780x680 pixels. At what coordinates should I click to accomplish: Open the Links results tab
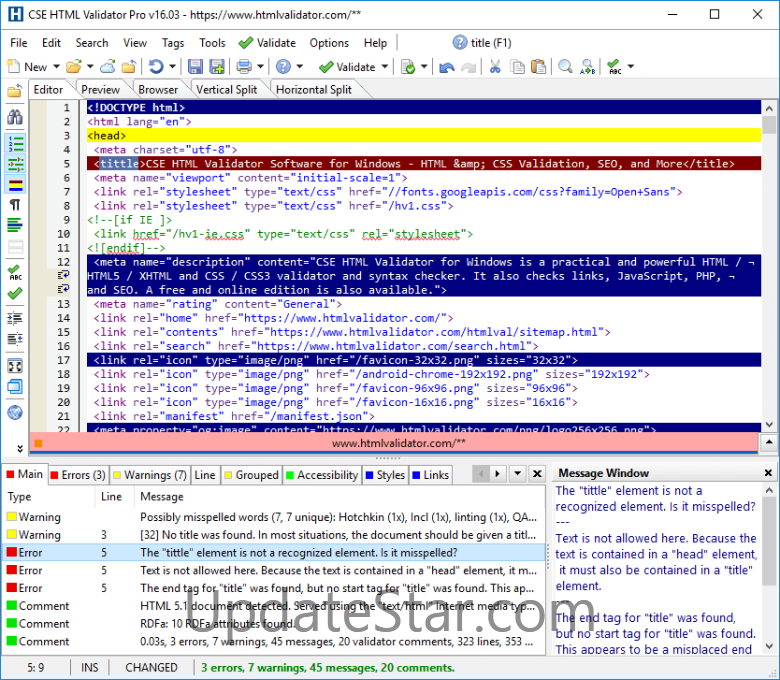click(430, 475)
